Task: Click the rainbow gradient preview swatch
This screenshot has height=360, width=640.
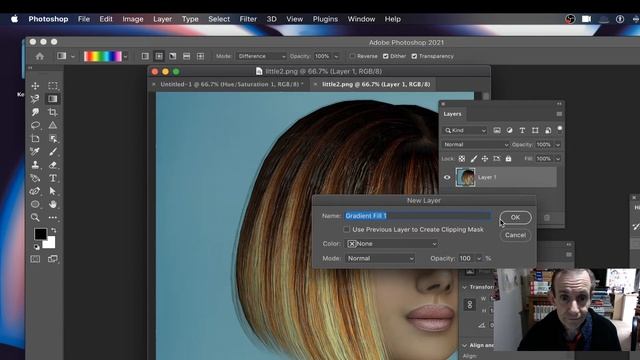Action: click(102, 56)
